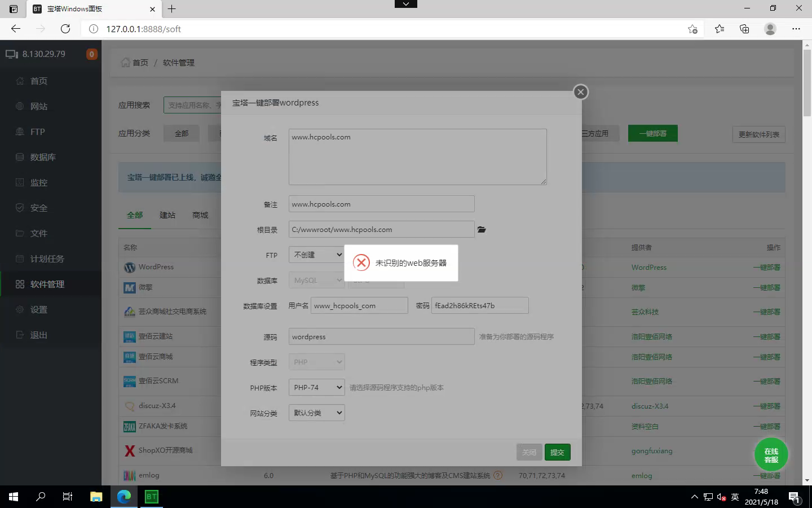This screenshot has height=508, width=812.
Task: Expand the FTP 不创建 dropdown
Action: click(x=317, y=255)
